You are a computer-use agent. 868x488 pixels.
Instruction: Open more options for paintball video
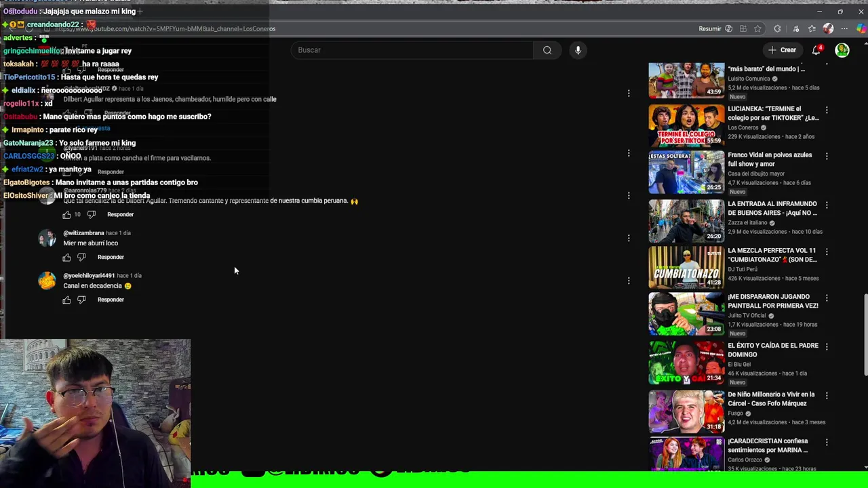click(x=827, y=298)
